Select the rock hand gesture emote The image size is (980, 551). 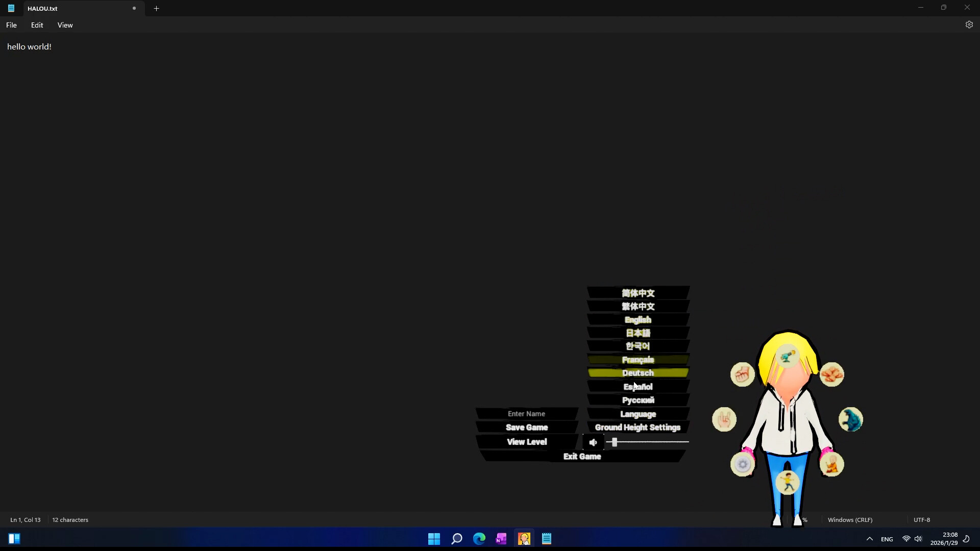coord(723,420)
